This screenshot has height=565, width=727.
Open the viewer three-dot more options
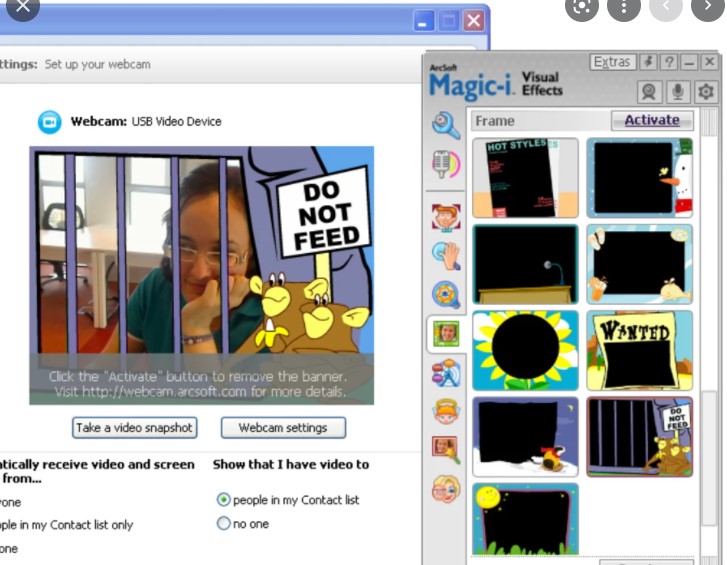pyautogui.click(x=624, y=6)
